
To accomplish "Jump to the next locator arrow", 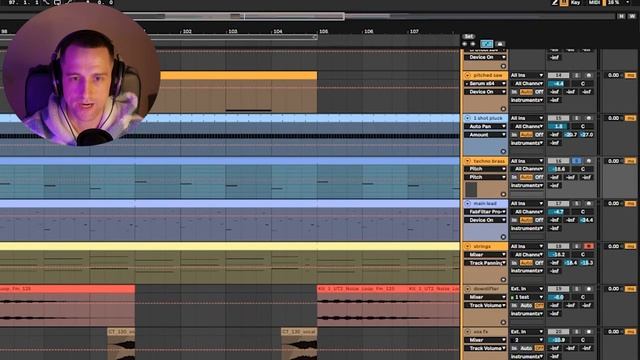I will (x=473, y=44).
